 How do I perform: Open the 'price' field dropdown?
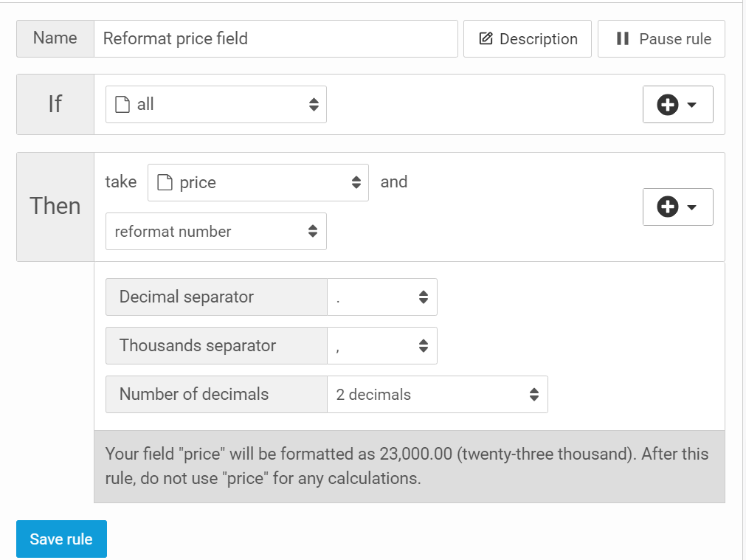click(258, 183)
